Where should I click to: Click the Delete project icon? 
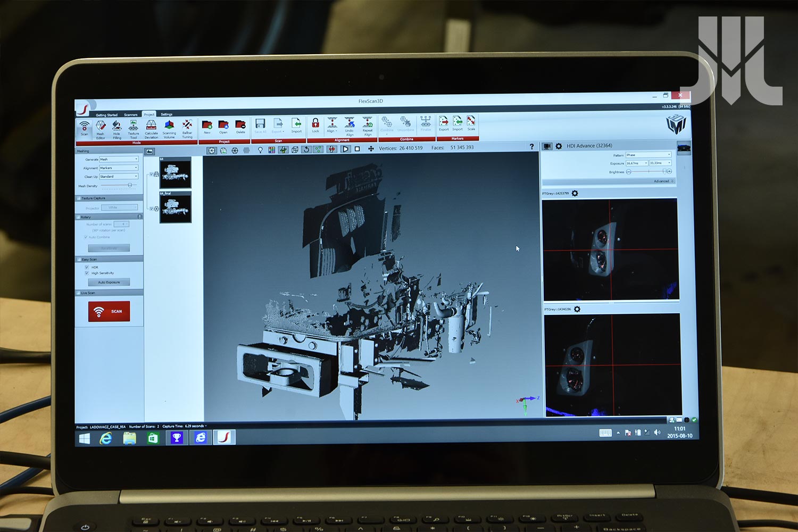pos(240,127)
